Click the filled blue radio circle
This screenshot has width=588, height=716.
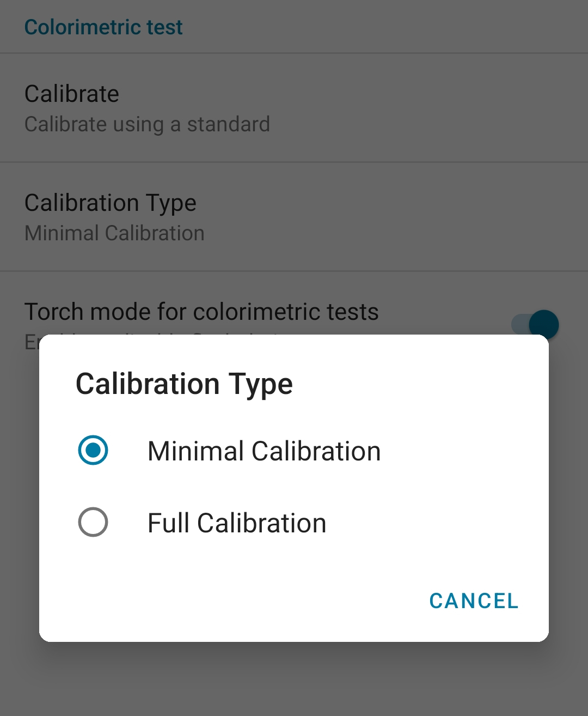93,450
